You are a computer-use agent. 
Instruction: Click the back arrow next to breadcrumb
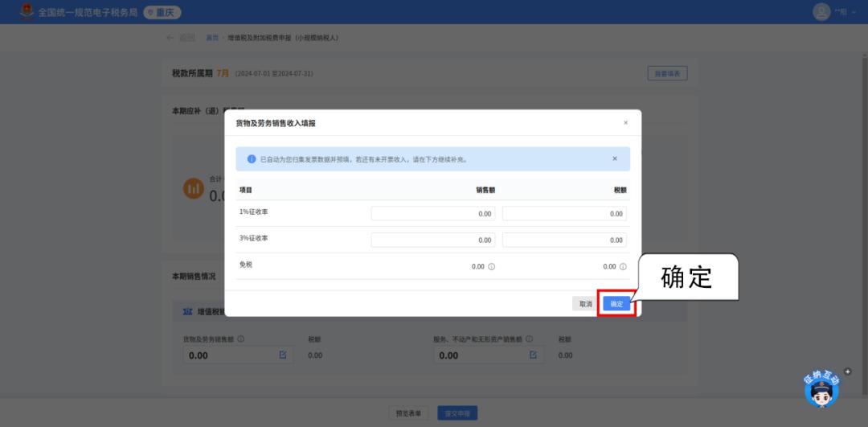(170, 39)
